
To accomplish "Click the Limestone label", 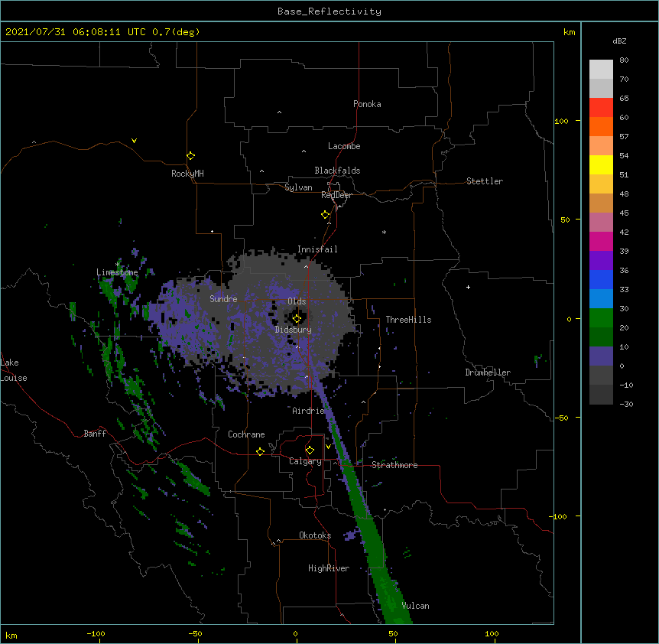I will (117, 272).
